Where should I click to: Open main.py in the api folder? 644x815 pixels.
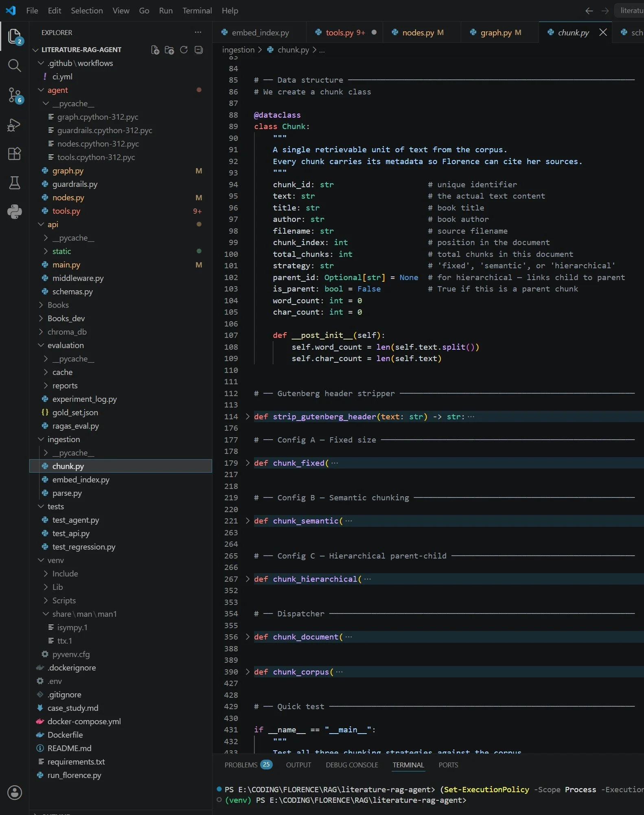[x=120, y=265]
